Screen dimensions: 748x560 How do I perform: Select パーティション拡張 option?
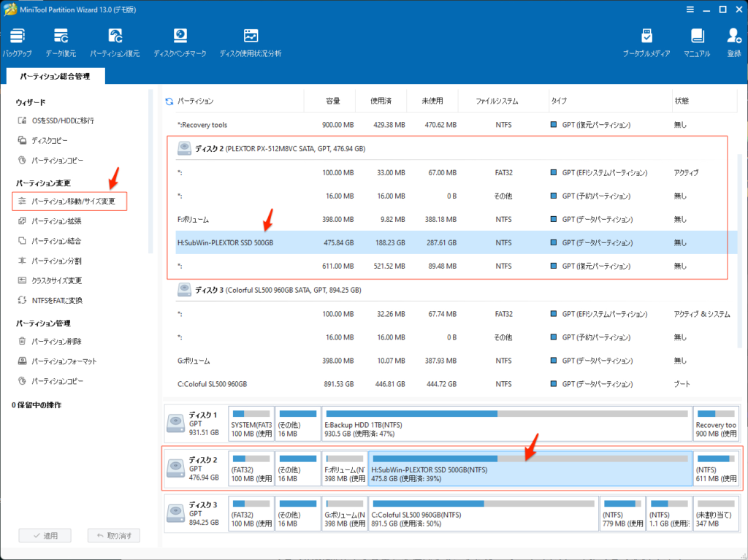click(56, 220)
